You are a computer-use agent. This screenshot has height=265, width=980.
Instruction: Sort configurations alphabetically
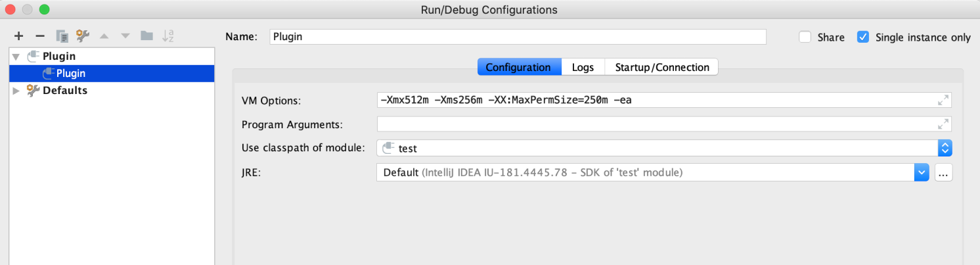coord(168,36)
